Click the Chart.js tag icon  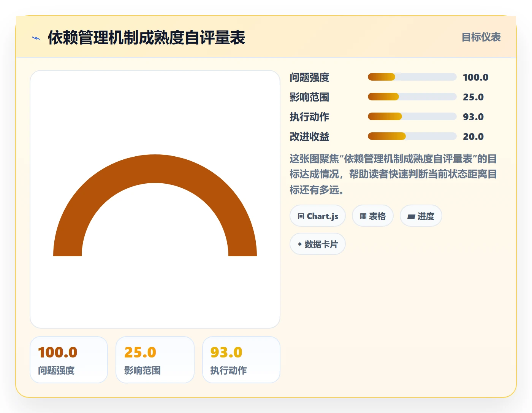click(x=301, y=216)
